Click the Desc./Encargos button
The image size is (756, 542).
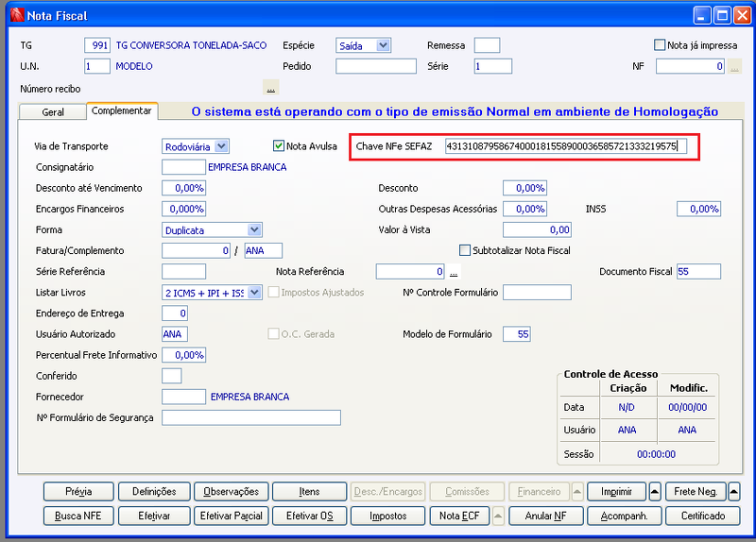click(388, 491)
